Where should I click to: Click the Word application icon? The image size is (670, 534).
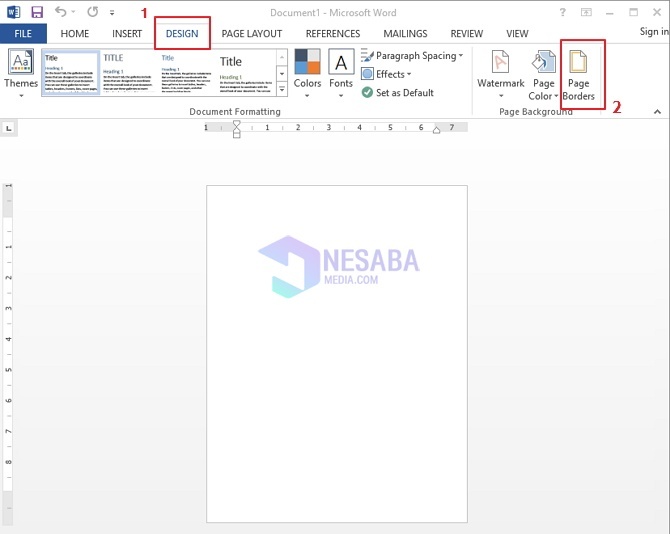pos(13,12)
